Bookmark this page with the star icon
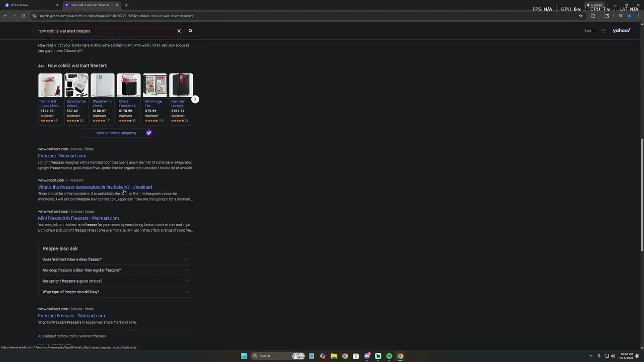 (581, 16)
